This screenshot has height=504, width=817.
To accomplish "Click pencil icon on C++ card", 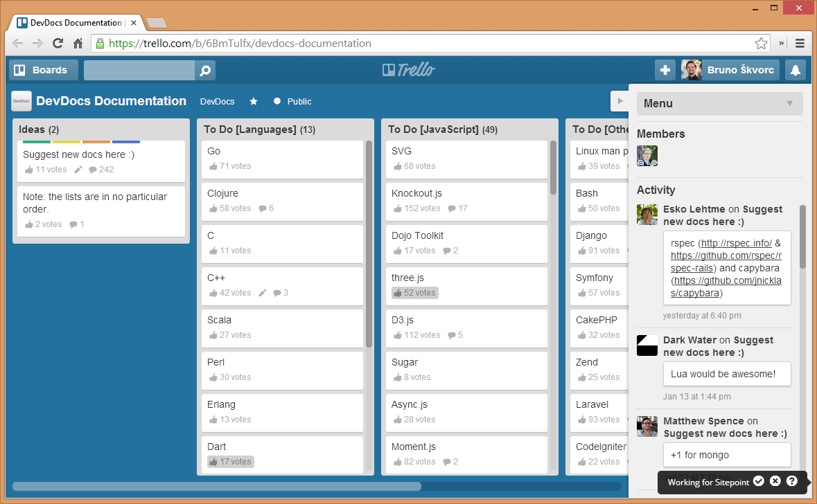I will coord(263,293).
